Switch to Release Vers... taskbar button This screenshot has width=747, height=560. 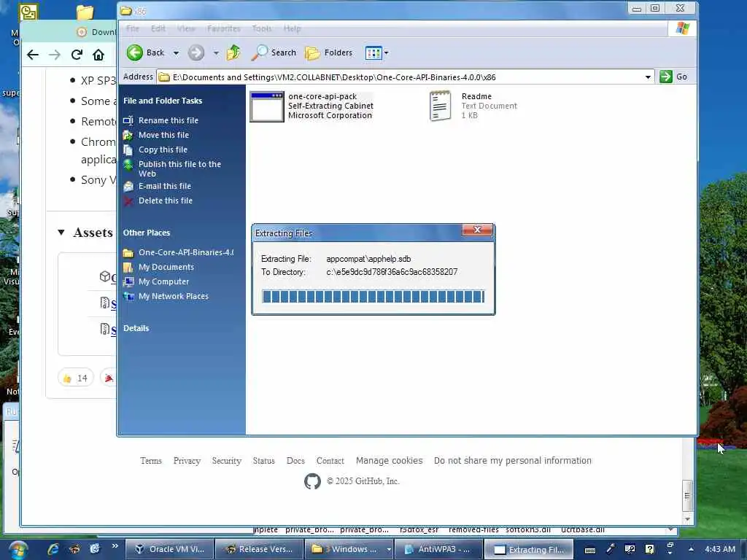tap(259, 550)
